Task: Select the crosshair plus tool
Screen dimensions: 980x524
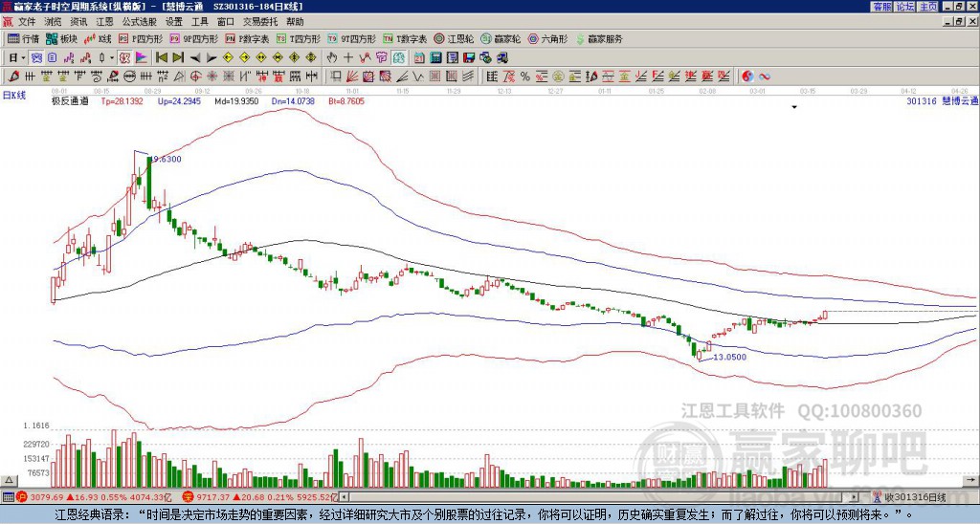Action: tap(348, 58)
